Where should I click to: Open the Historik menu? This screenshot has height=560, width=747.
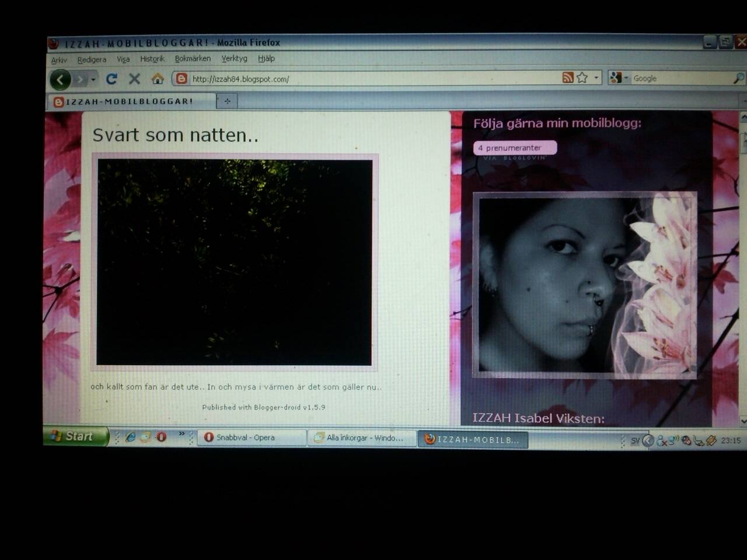152,59
